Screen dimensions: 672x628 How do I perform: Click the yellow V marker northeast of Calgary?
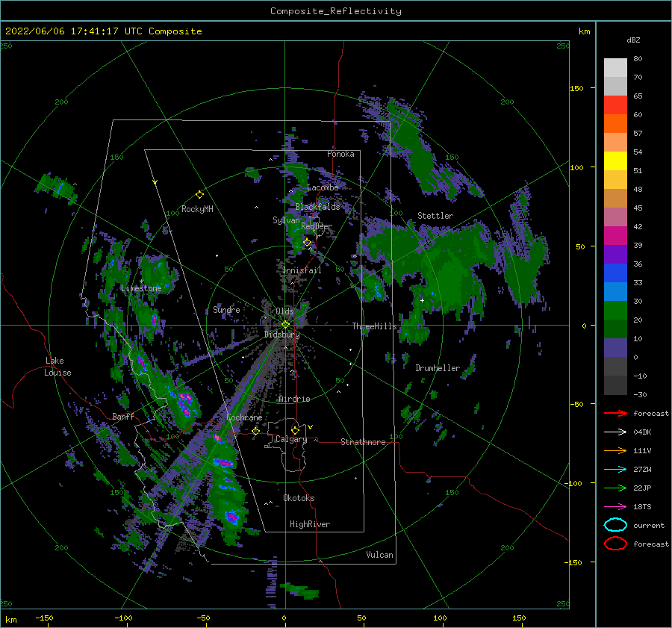[311, 427]
